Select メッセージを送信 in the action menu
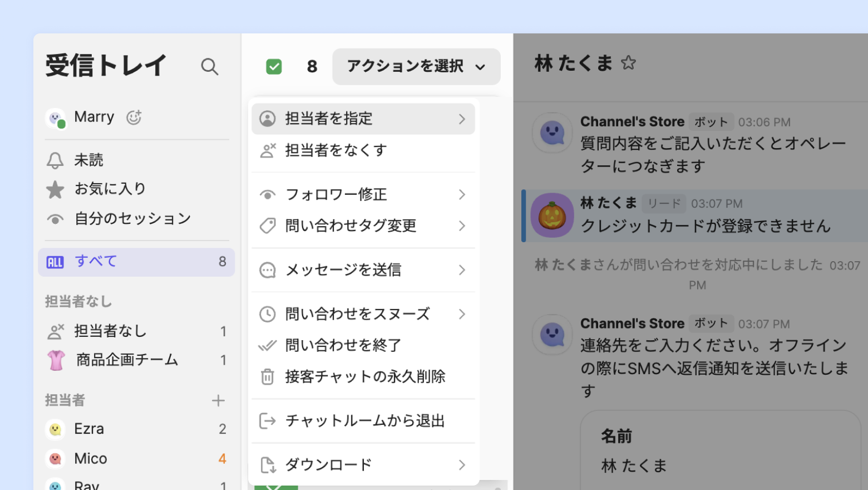The width and height of the screenshot is (868, 490). [x=343, y=270]
